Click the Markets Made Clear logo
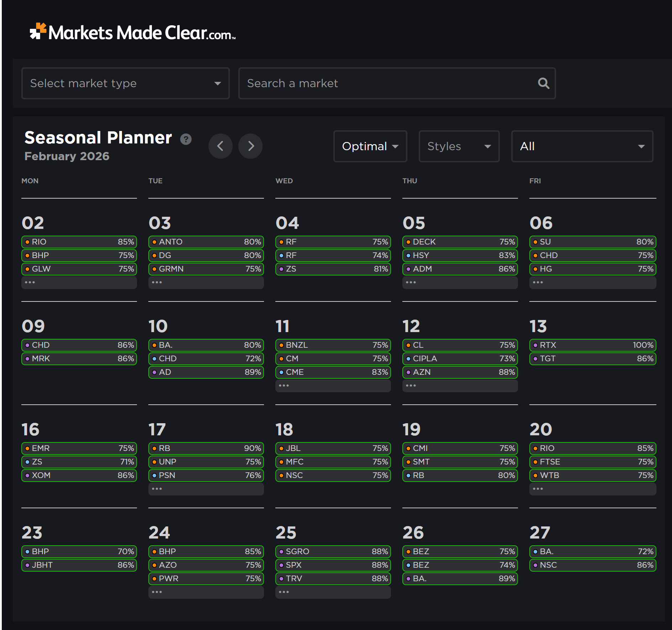 132,33
